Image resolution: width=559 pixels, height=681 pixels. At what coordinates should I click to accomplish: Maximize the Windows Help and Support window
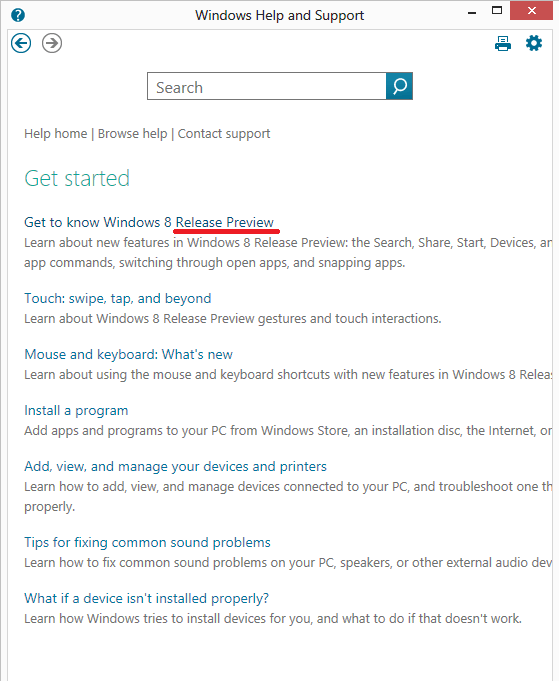click(497, 11)
